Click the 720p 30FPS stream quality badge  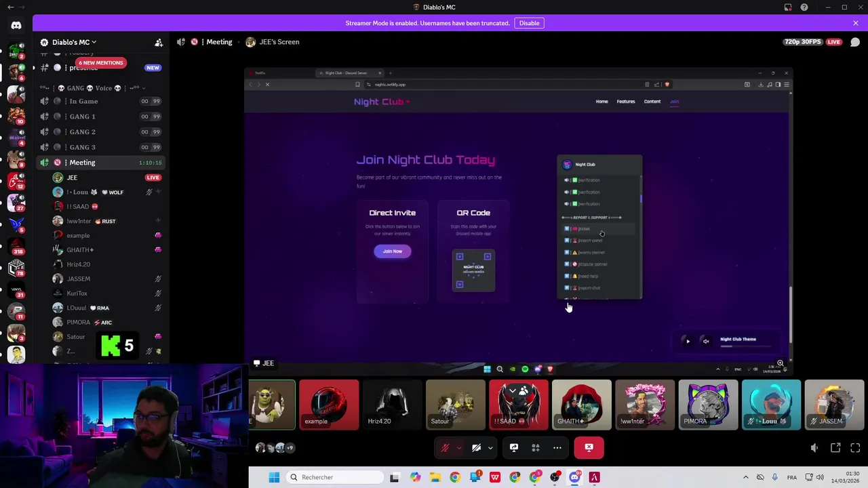tap(802, 42)
